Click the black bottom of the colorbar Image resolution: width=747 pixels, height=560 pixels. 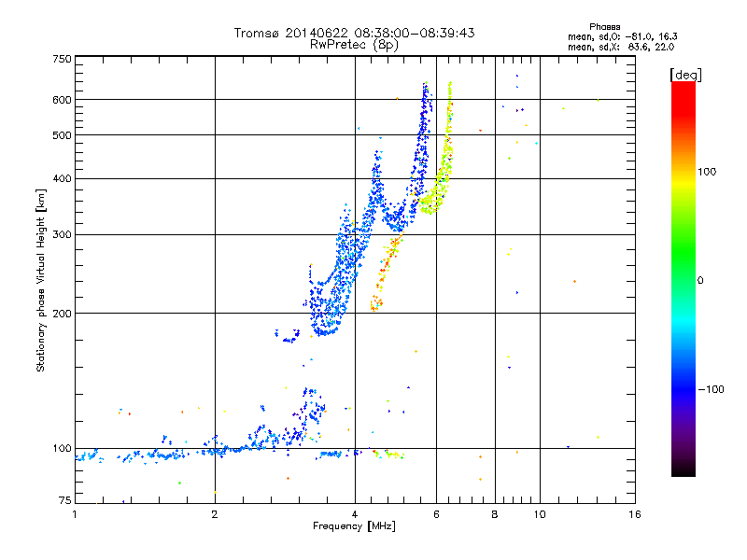pos(684,469)
